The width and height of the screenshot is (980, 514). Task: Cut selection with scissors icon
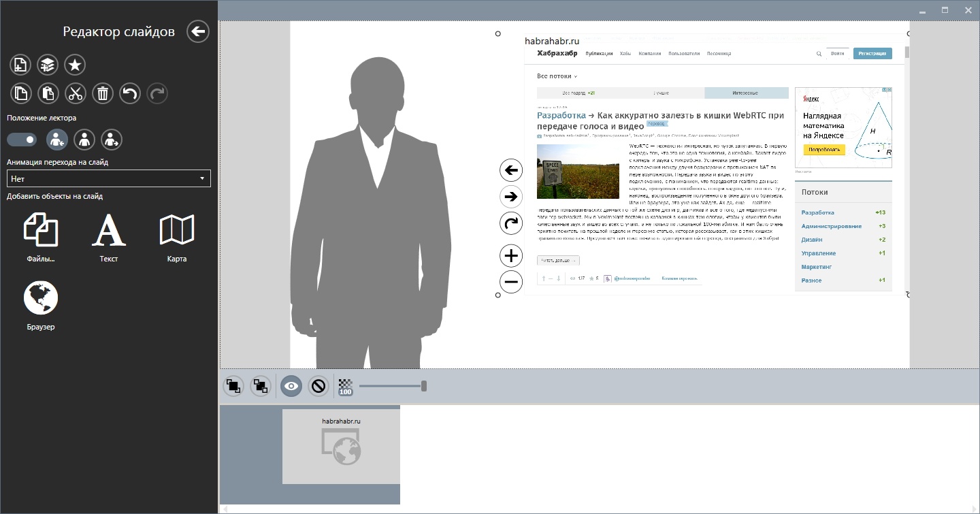pos(75,93)
